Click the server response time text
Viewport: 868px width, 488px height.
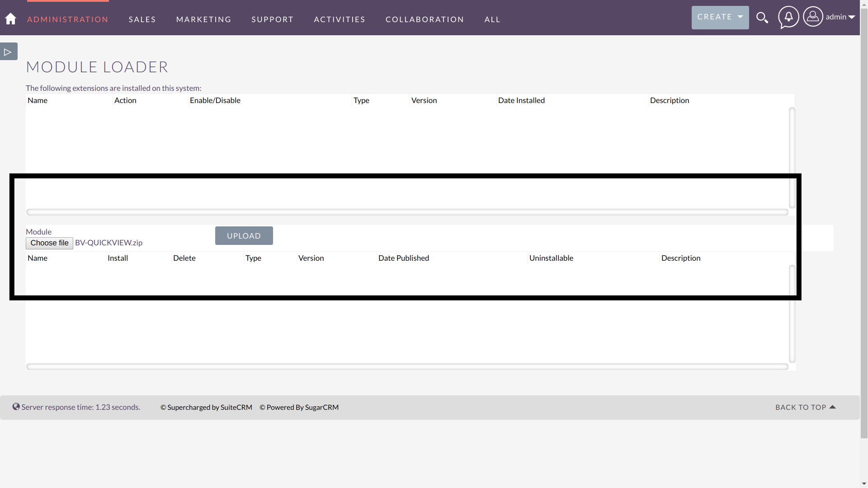(x=81, y=407)
